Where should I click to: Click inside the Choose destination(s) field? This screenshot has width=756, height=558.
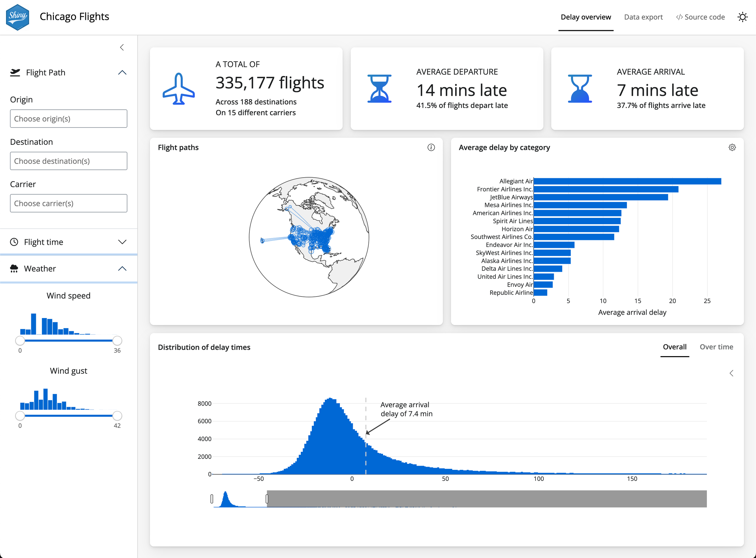(69, 161)
